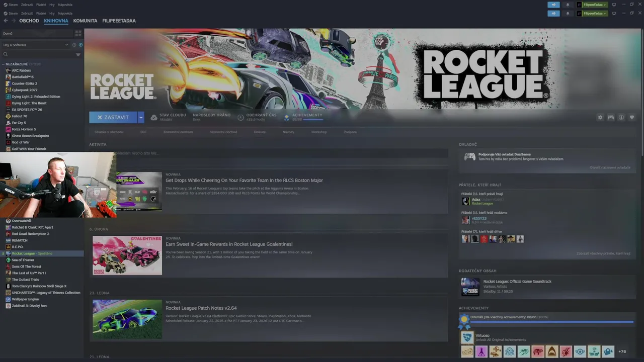Select Red Dead Redemption 2 in the library
The height and width of the screenshot is (362, 644).
pyautogui.click(x=30, y=234)
